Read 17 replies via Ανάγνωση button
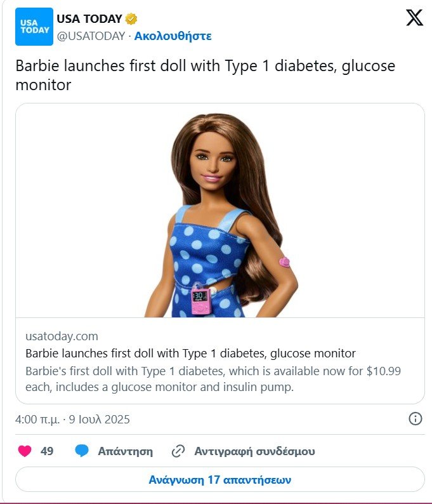 click(x=220, y=480)
